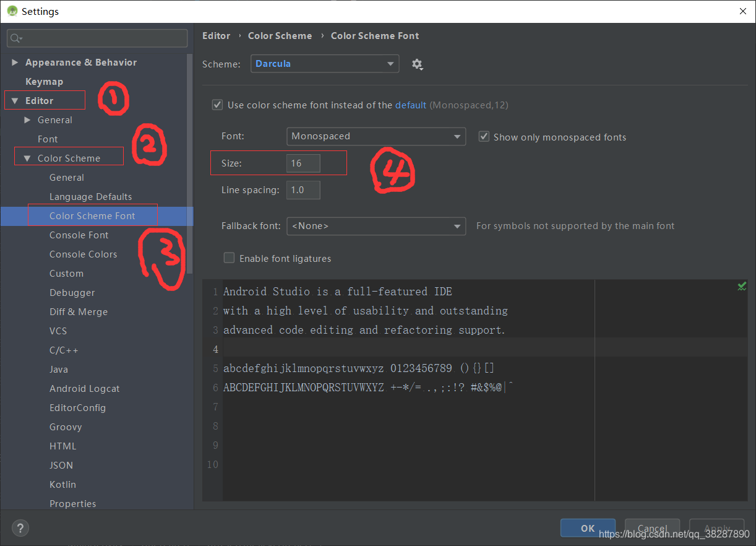Click the Editor breadcrumb
Image resolution: width=756 pixels, height=546 pixels.
tap(216, 36)
